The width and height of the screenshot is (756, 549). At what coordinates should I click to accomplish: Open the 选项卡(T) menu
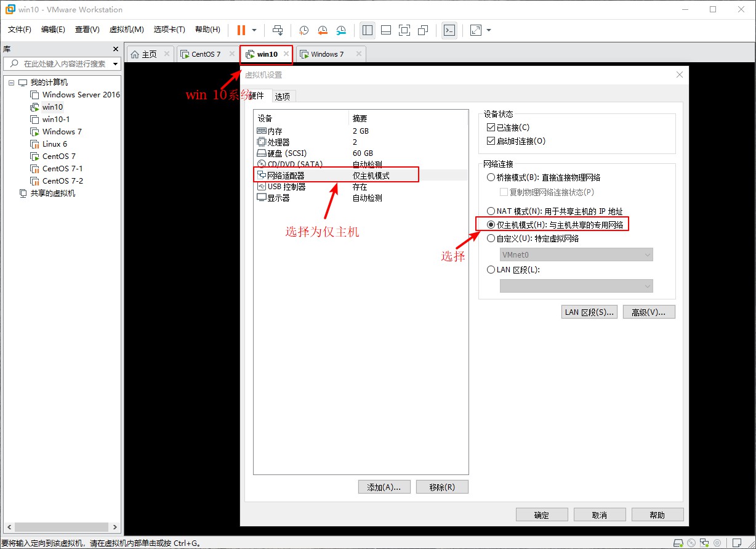click(x=169, y=30)
